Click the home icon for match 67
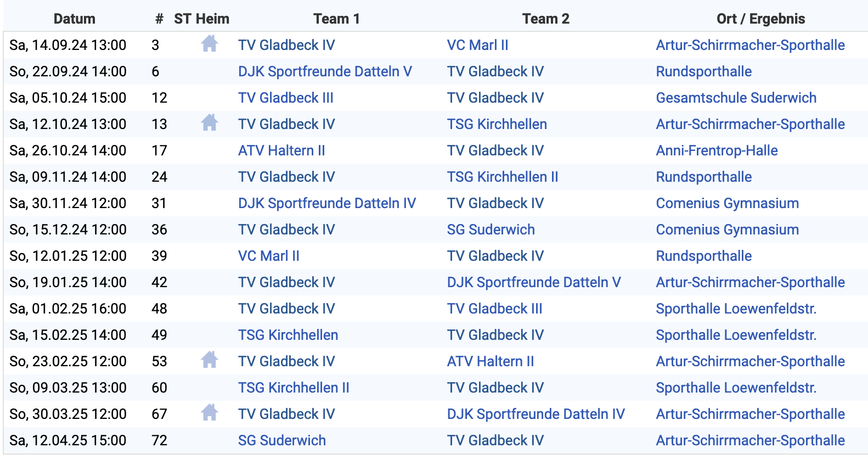This screenshot has height=459, width=868. point(209,412)
